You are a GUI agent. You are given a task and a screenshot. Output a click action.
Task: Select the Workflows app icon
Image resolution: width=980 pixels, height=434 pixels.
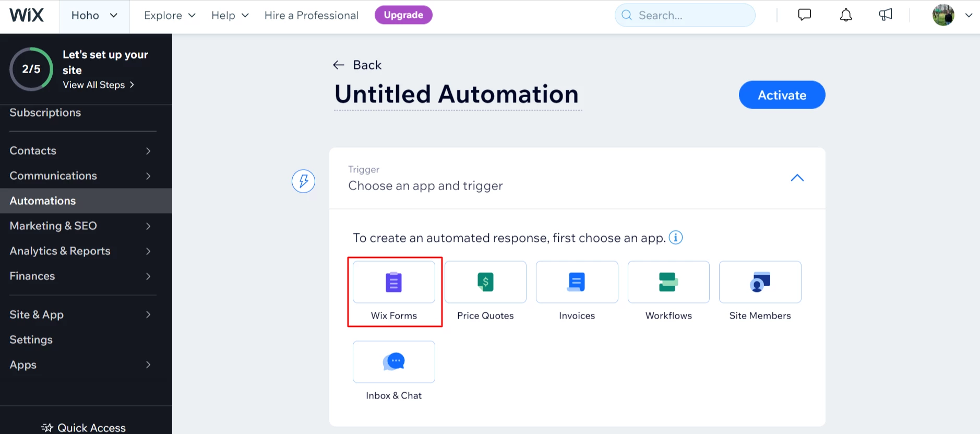(668, 282)
